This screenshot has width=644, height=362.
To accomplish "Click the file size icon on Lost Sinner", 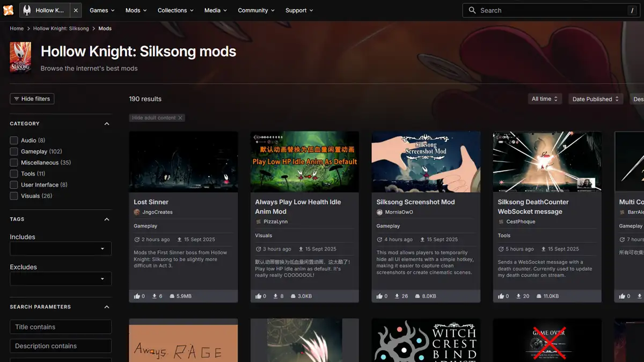I will click(172, 296).
